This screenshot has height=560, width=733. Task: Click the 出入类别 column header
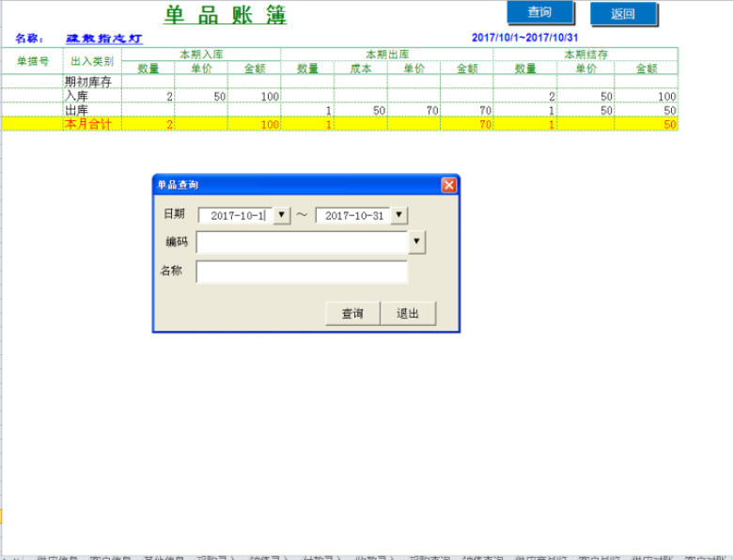92,61
